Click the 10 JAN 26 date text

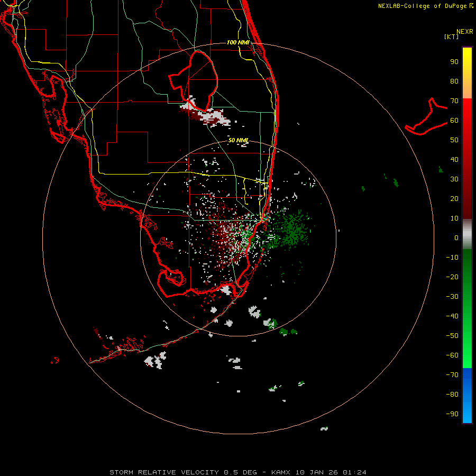(316, 472)
